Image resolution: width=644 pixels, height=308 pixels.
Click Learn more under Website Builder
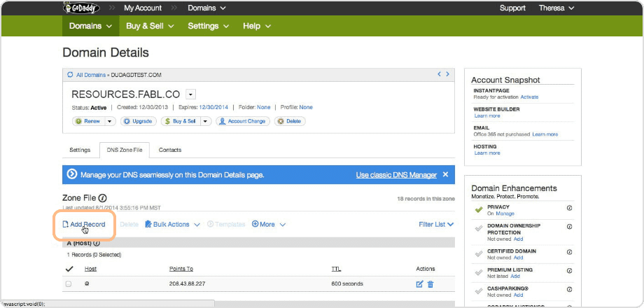click(x=487, y=115)
